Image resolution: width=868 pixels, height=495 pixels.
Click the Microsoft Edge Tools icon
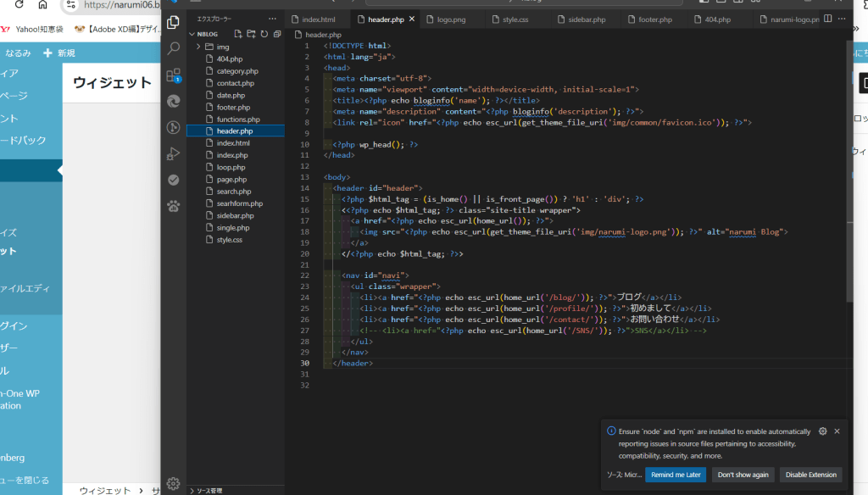click(174, 101)
